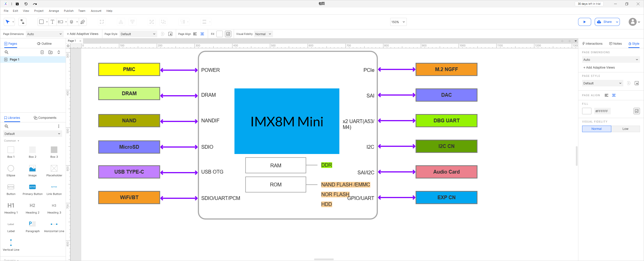Save the project with the disk icon
This screenshot has height=261, width=644.
point(17,4)
